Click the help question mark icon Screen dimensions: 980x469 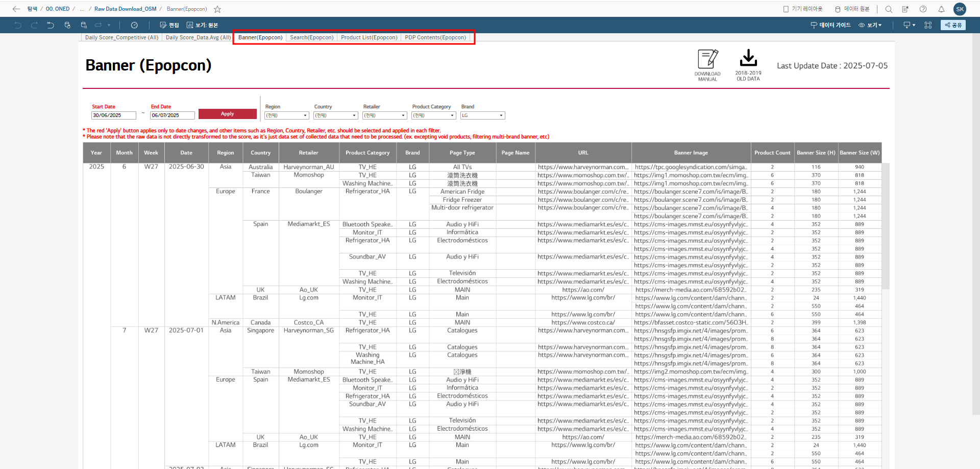click(923, 9)
